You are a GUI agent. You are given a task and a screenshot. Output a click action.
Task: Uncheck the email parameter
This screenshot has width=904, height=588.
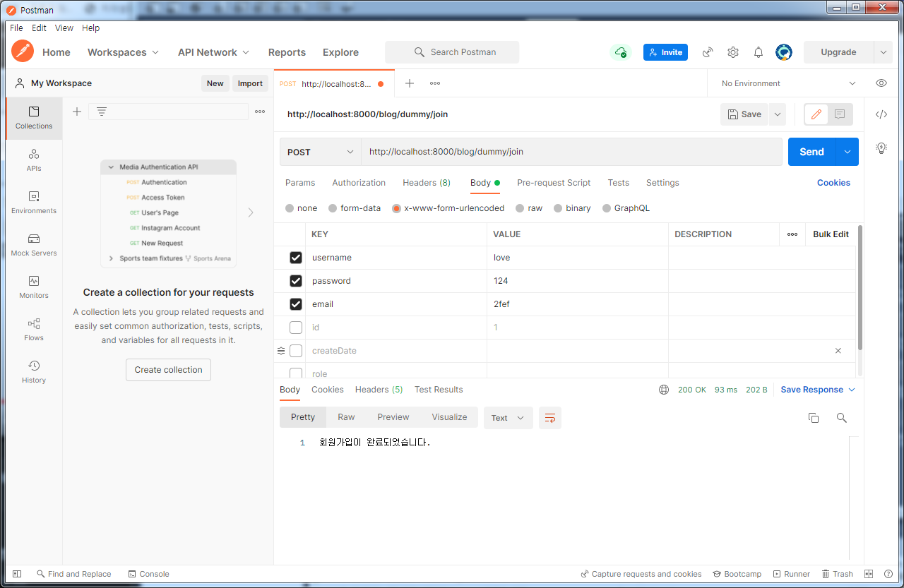296,304
